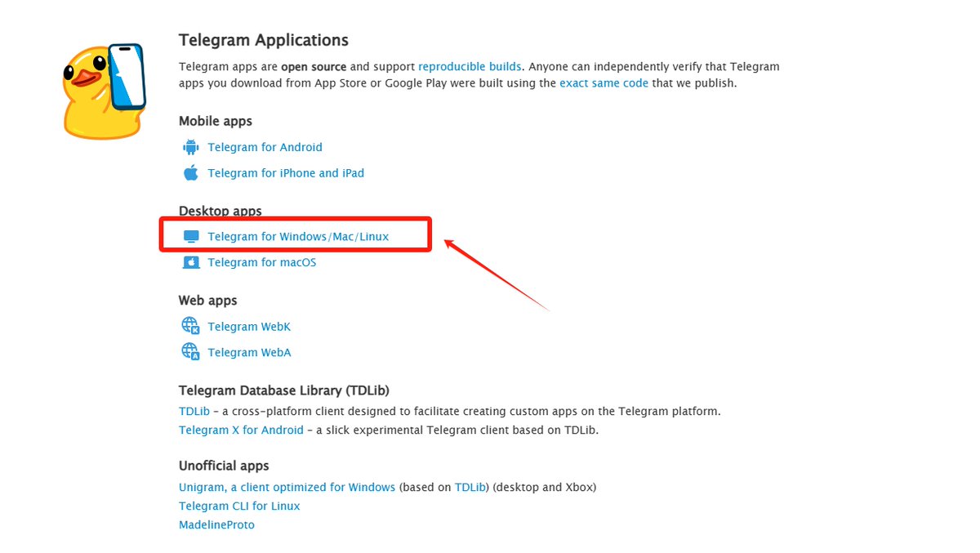Click the '(desktop and Xbox)' text
The height and width of the screenshot is (553, 980).
(x=545, y=487)
